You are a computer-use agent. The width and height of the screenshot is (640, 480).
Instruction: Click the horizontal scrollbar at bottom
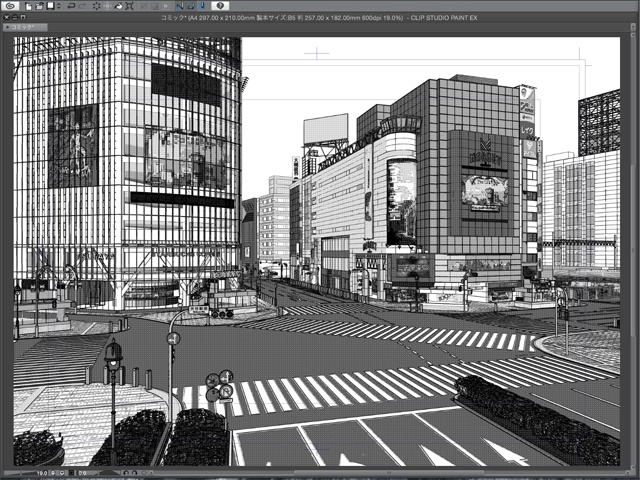(388, 473)
